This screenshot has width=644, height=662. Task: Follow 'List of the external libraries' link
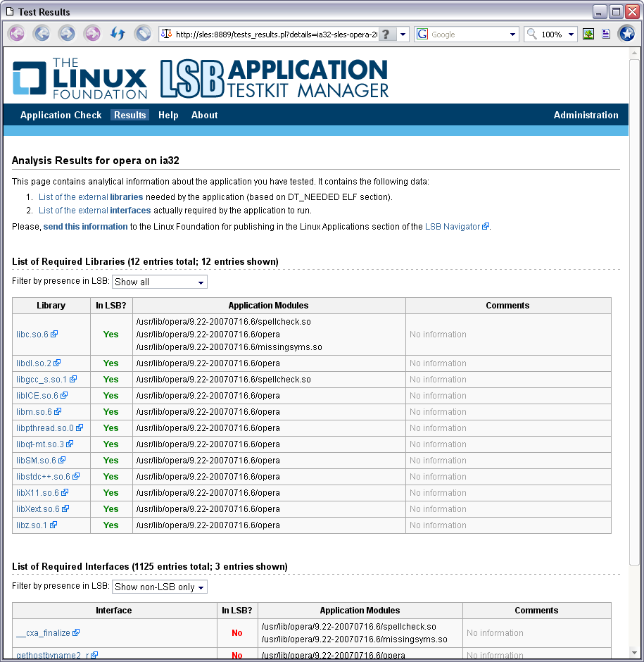coord(91,196)
